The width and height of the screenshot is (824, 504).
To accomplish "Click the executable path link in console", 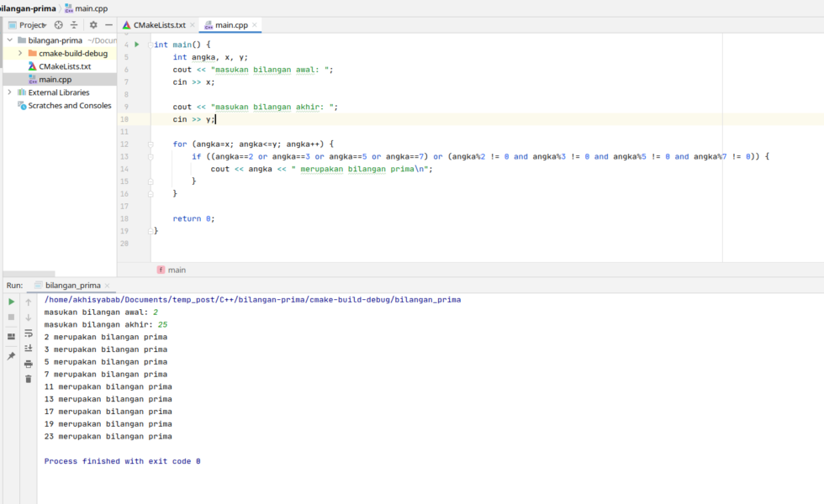I will tap(252, 300).
